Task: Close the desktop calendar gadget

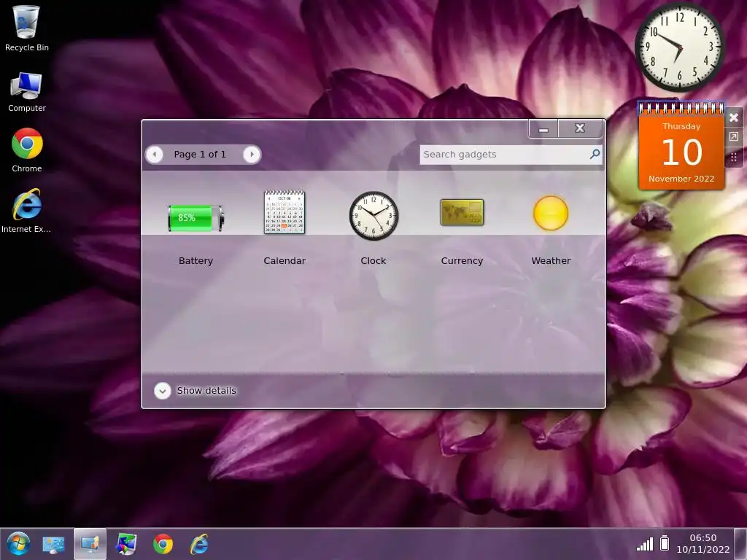Action: click(734, 117)
